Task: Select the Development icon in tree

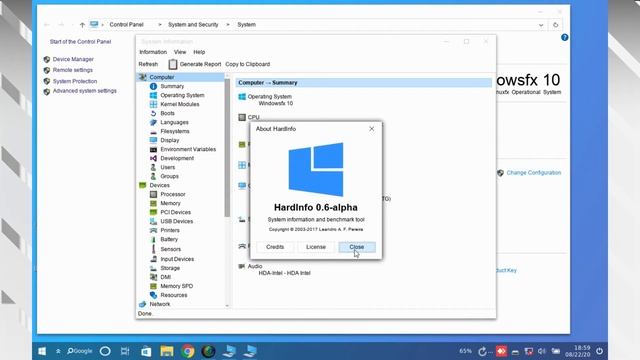Action: (153, 158)
